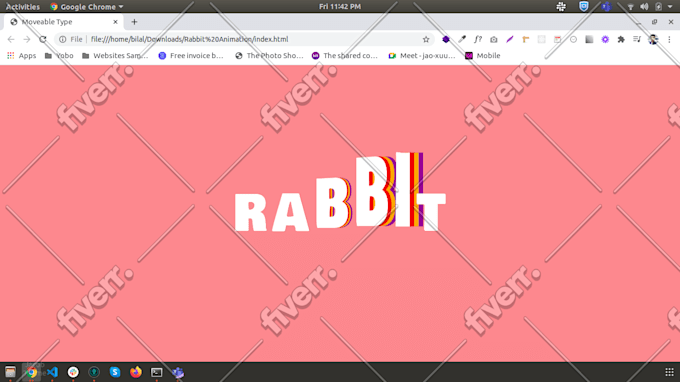The width and height of the screenshot is (680, 382).
Task: Click the camera screenshot extension
Action: coord(494,39)
